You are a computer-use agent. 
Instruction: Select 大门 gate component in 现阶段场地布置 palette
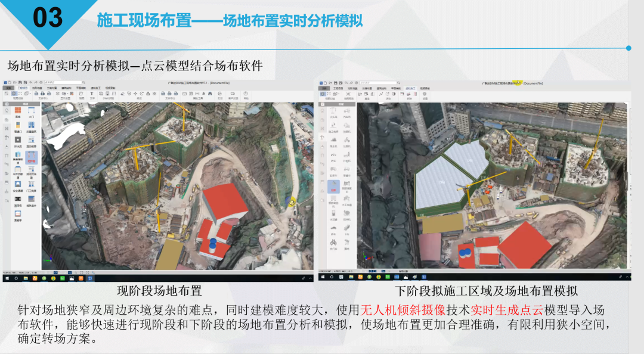(x=31, y=112)
